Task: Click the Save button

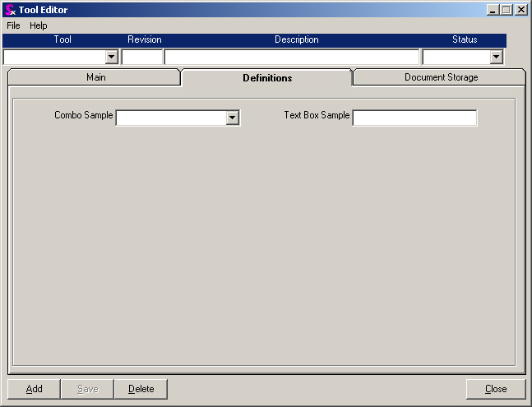Action: tap(87, 389)
